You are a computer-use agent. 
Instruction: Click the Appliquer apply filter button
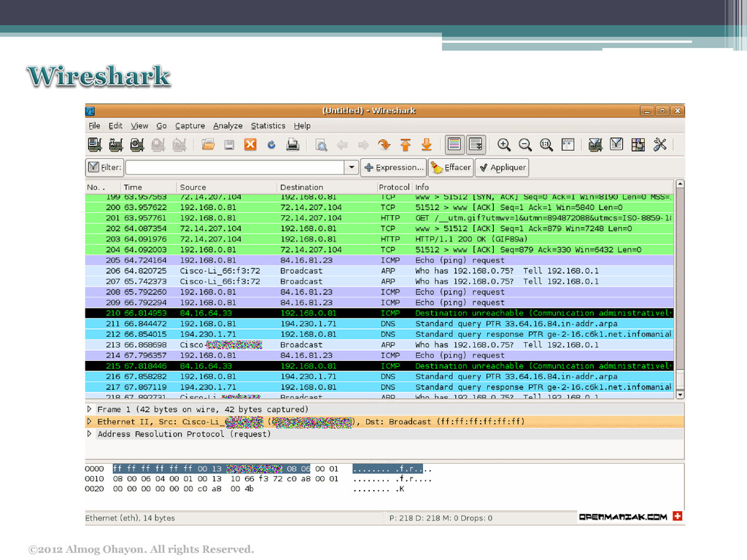click(502, 168)
